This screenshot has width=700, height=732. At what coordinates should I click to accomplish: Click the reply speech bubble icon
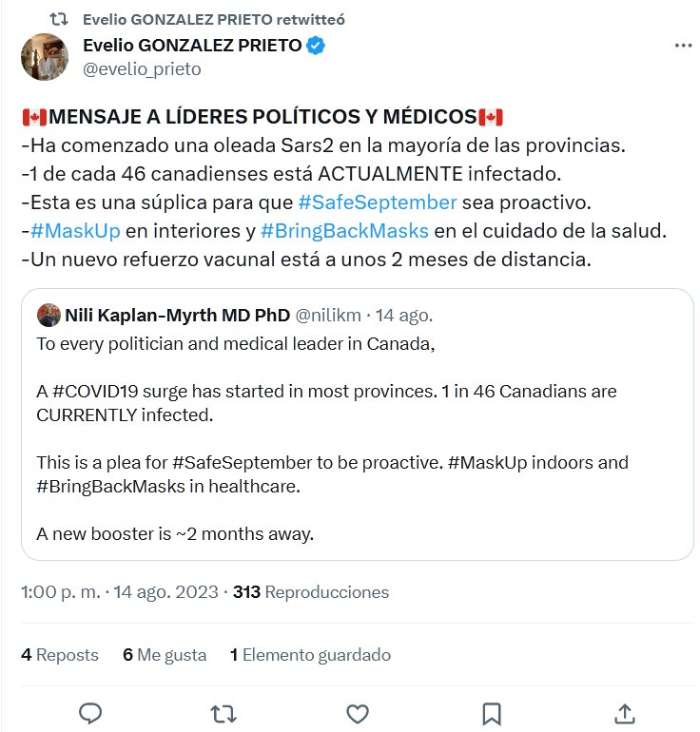pyautogui.click(x=90, y=713)
